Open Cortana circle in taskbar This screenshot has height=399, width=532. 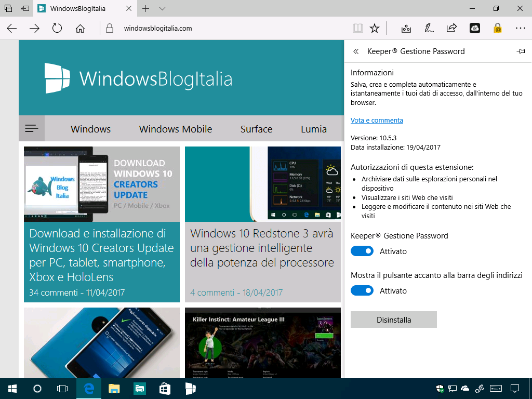coord(37,389)
